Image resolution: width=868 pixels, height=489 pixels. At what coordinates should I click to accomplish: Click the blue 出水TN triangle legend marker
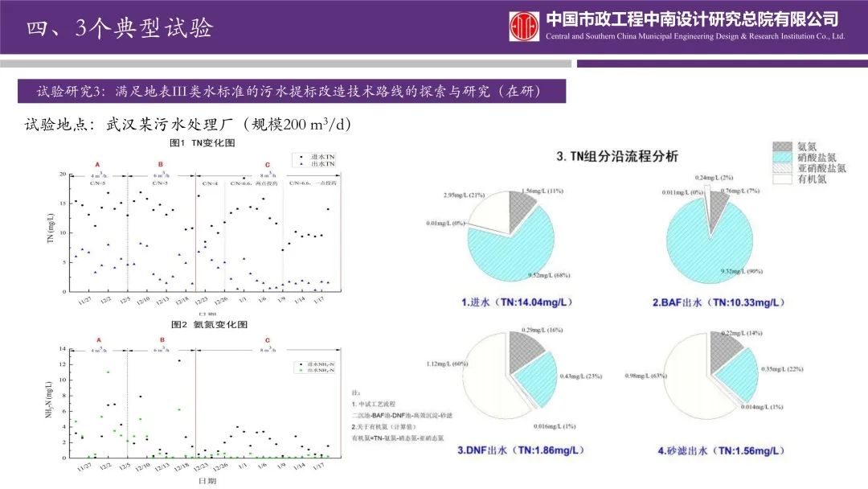pos(298,163)
